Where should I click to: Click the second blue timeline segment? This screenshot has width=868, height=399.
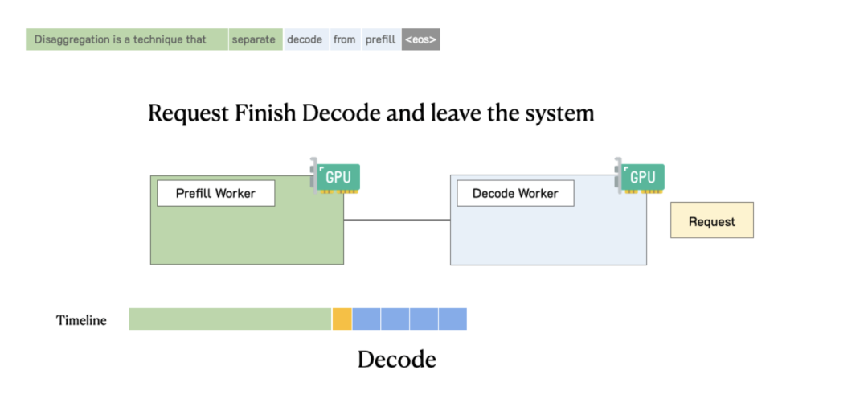pos(395,319)
